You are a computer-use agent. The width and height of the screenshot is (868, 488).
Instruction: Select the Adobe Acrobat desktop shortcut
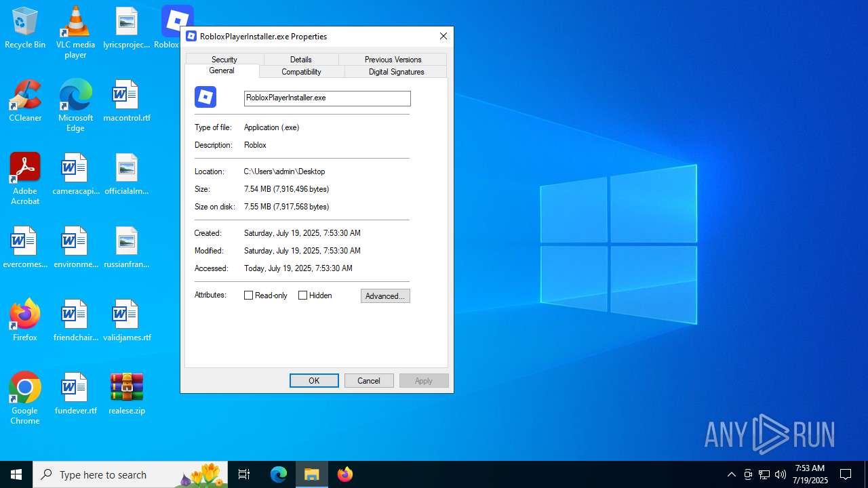[25, 179]
